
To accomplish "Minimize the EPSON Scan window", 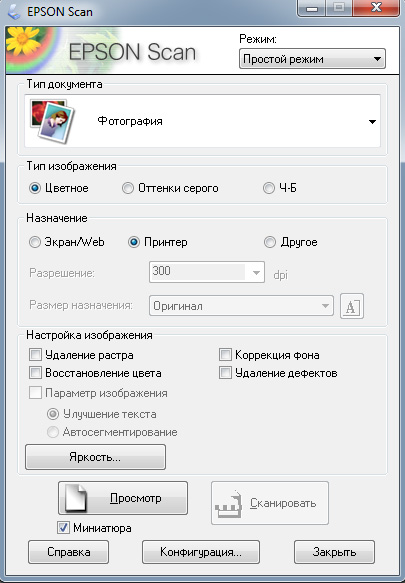I will [311, 8].
